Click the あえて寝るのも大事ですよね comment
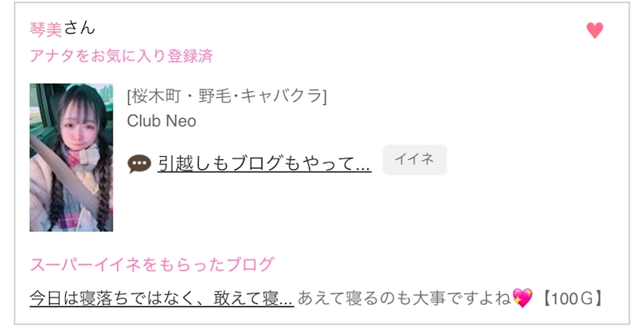Image resolution: width=644 pixels, height=327 pixels. pos(405,298)
